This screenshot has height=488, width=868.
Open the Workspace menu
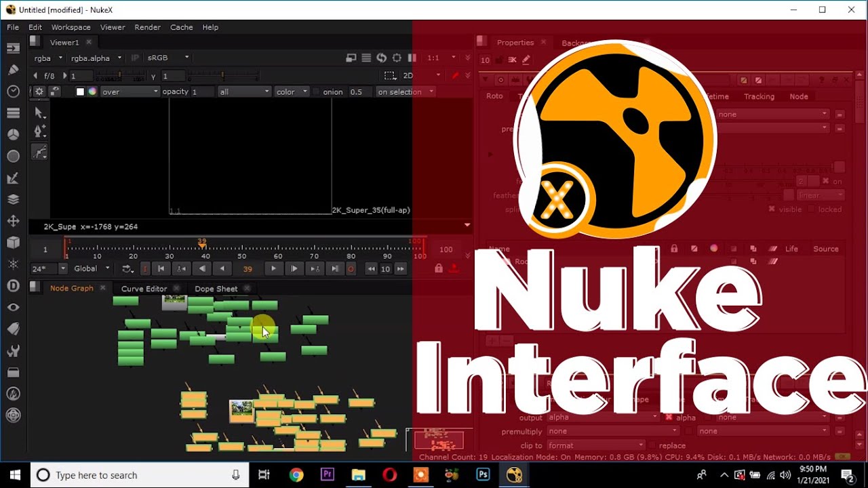pos(71,27)
